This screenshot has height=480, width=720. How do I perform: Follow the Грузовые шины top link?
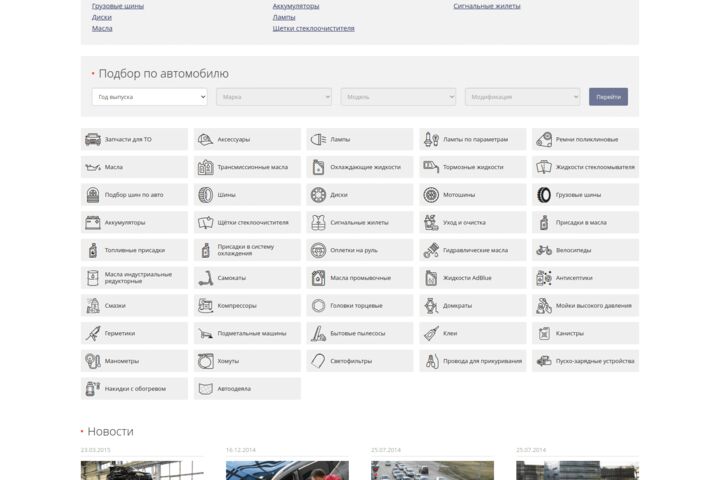tap(118, 6)
